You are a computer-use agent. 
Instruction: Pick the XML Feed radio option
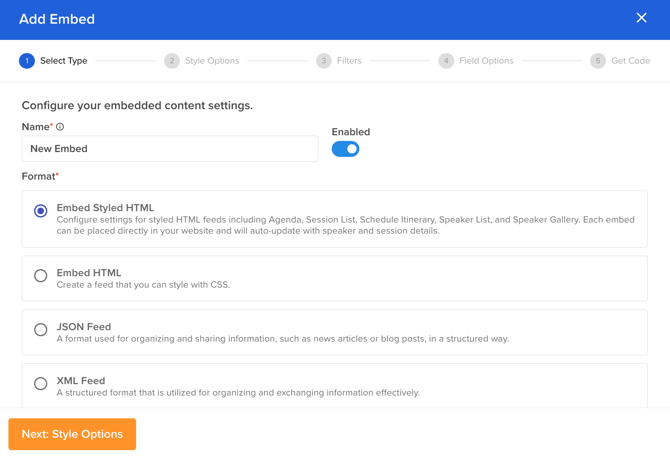(x=41, y=384)
